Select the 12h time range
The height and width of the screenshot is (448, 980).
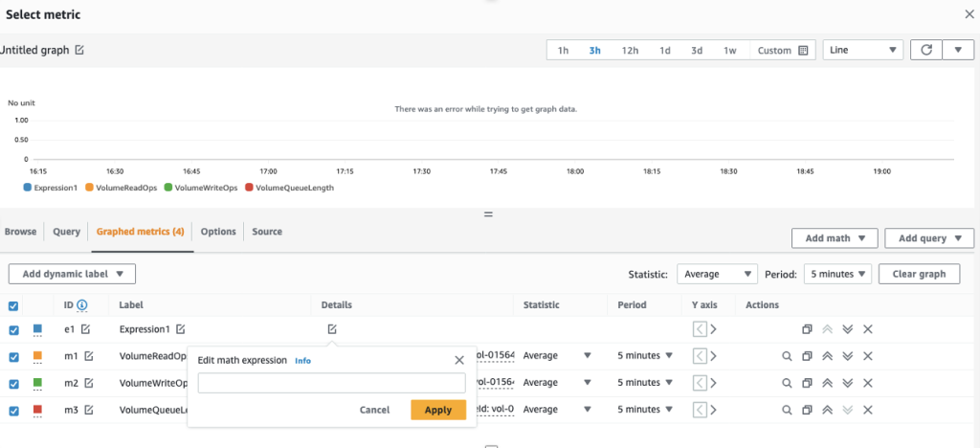(630, 51)
